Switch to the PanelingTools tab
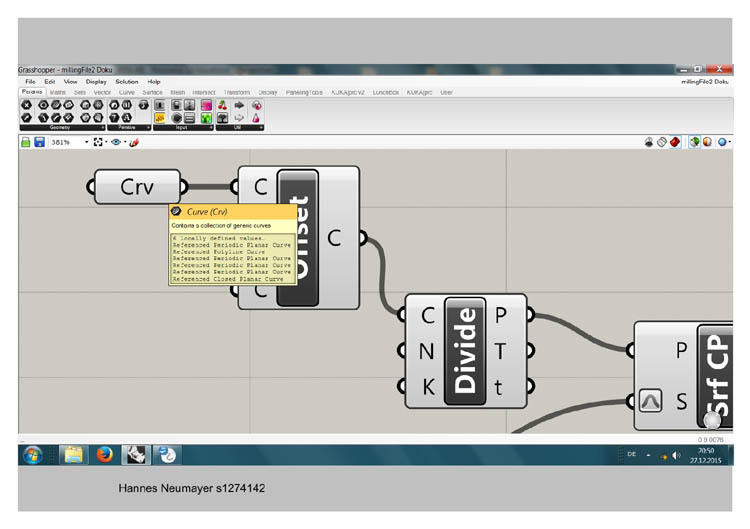750x529 pixels. (x=304, y=92)
